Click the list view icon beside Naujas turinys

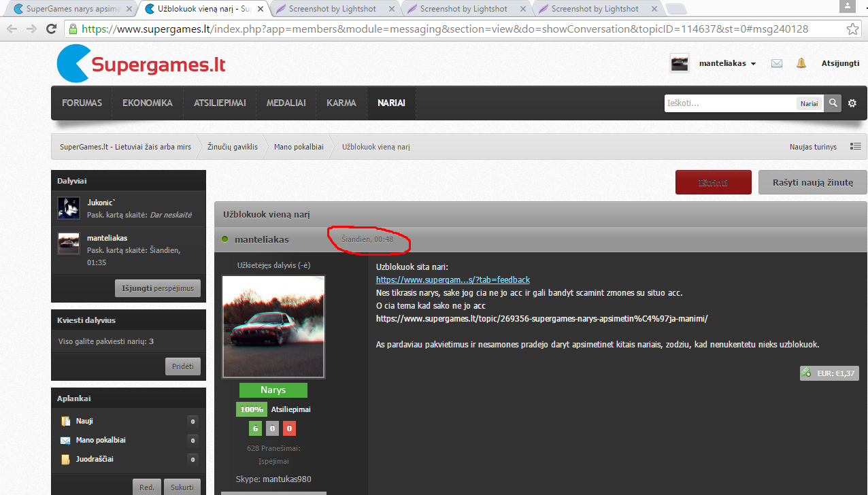(856, 146)
